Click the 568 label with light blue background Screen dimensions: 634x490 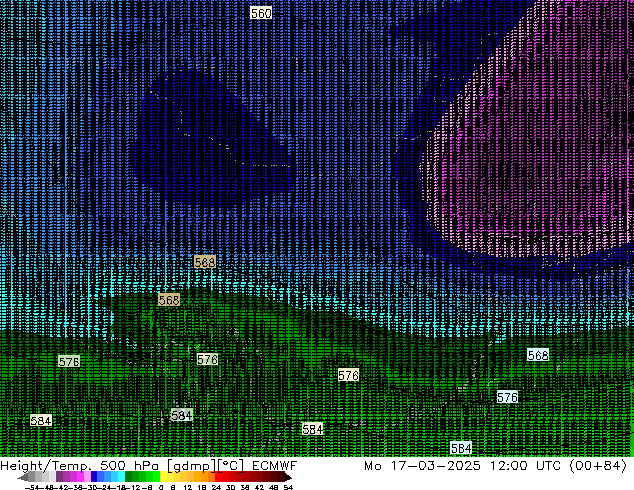(538, 355)
